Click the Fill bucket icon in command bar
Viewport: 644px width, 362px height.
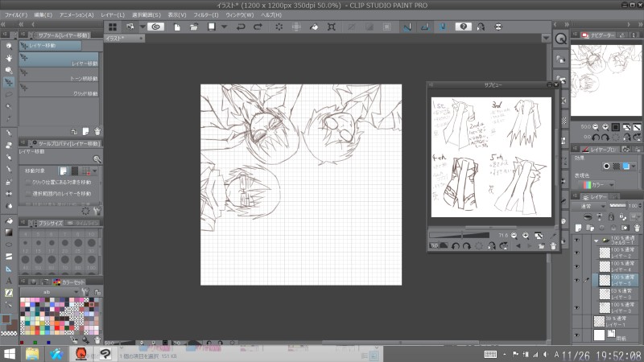(315, 27)
